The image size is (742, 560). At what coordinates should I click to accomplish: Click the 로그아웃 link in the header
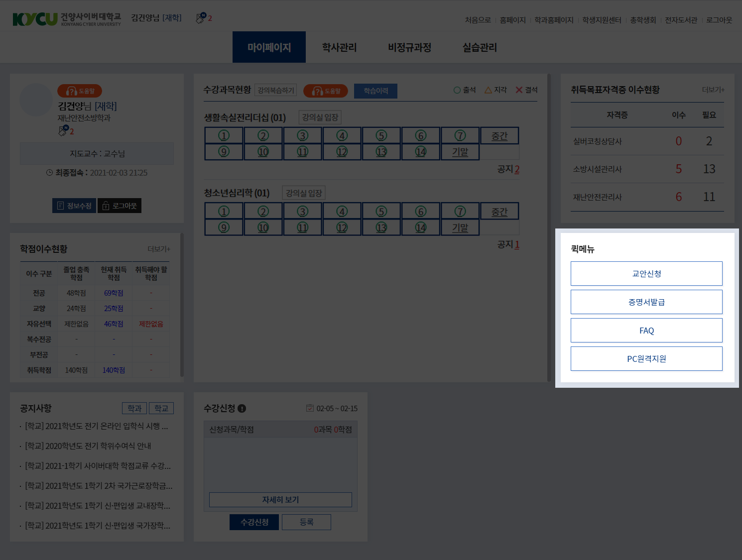point(719,20)
